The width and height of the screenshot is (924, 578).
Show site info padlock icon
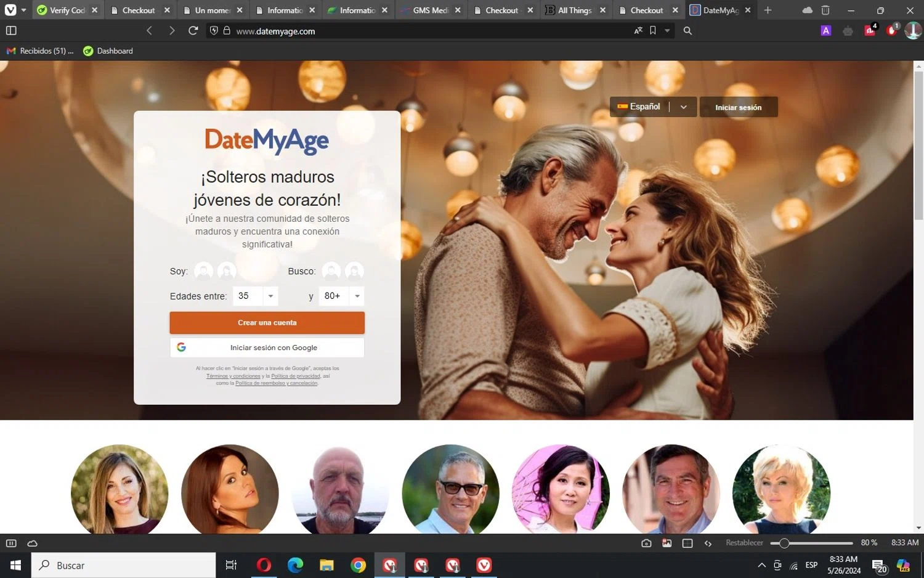[227, 30]
